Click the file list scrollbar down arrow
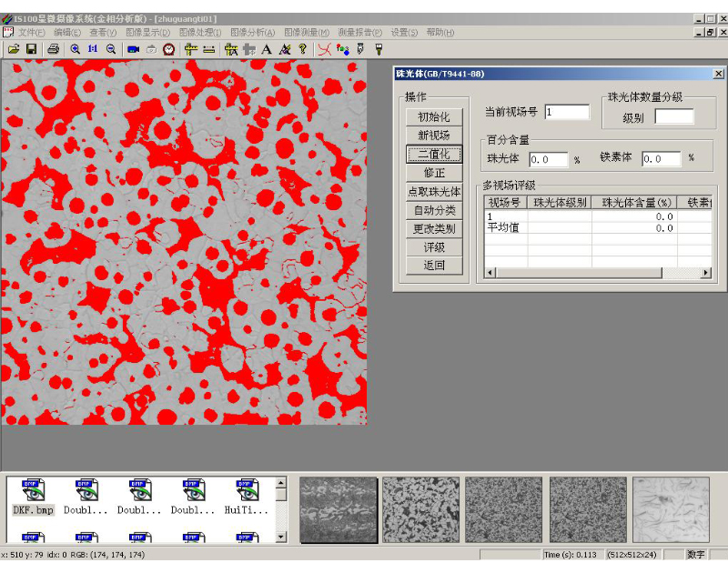This screenshot has width=728, height=573. point(281,538)
